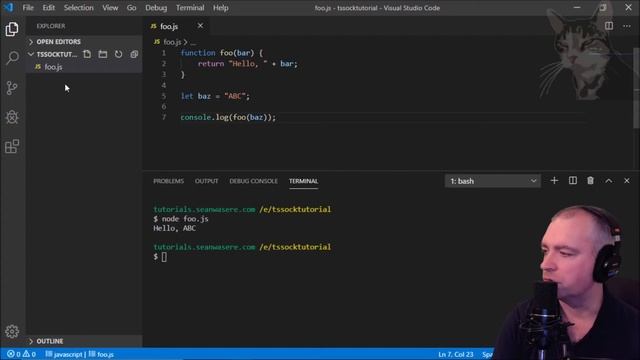
Task: Close the terminal panel
Action: point(627,180)
